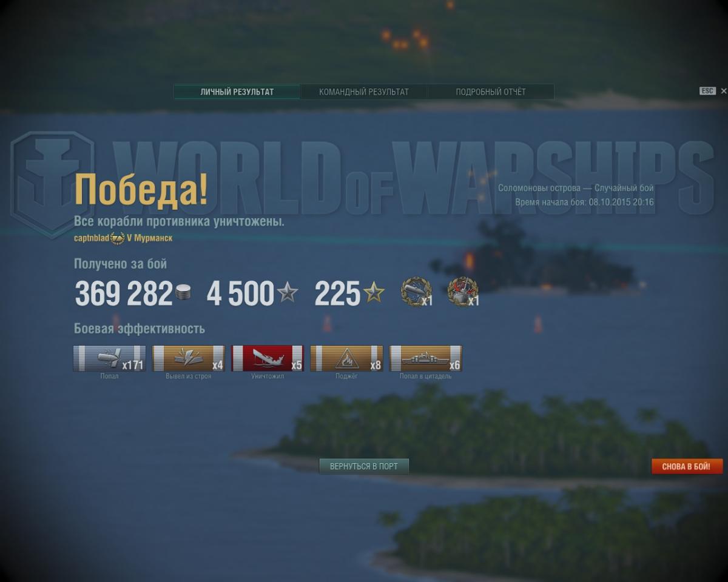Select the 'Вывел из строя' ribbon x4

coord(188,358)
